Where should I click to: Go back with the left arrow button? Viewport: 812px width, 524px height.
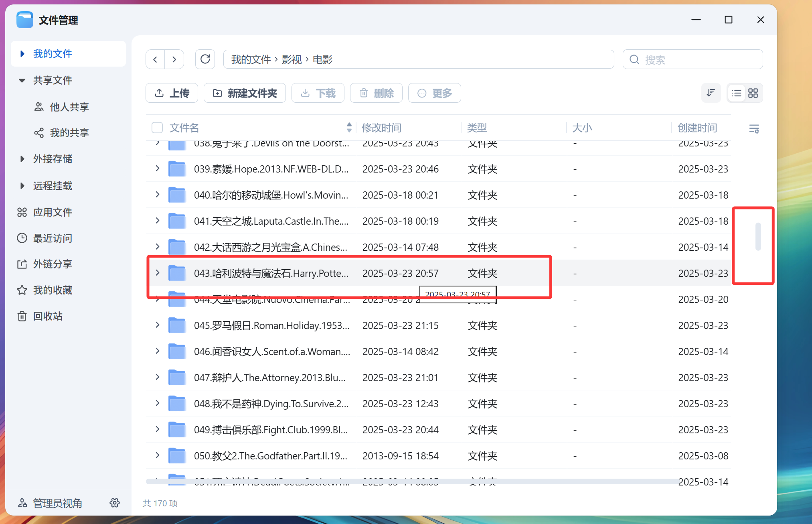coord(155,59)
